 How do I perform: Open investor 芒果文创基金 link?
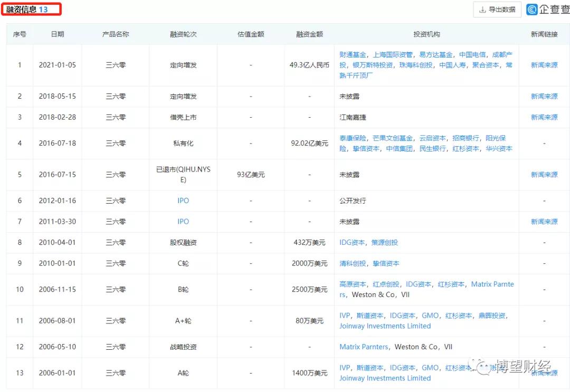[393, 138]
